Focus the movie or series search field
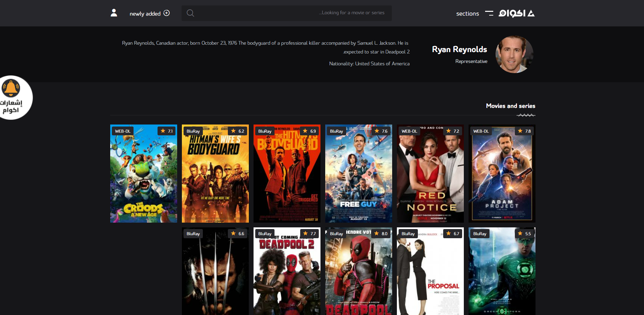 tap(286, 13)
